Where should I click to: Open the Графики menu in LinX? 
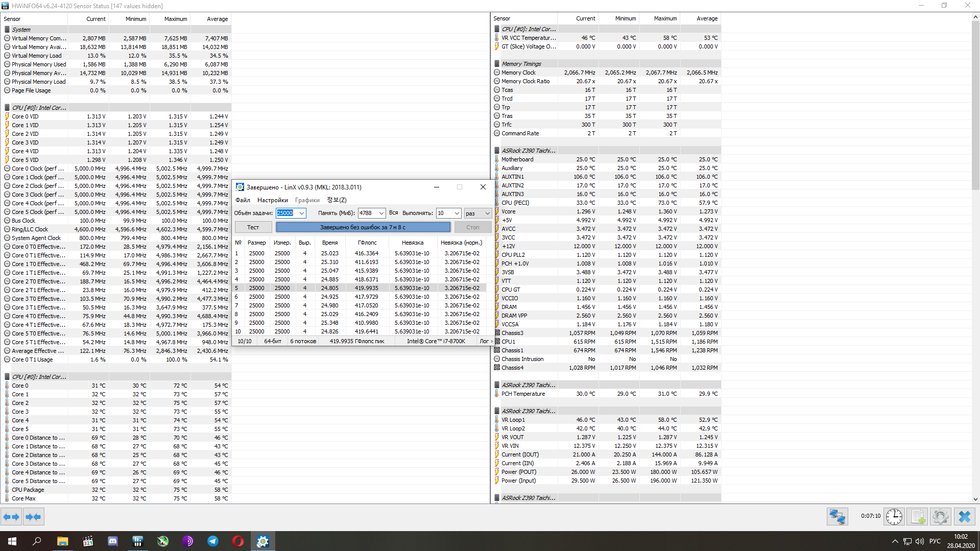307,200
